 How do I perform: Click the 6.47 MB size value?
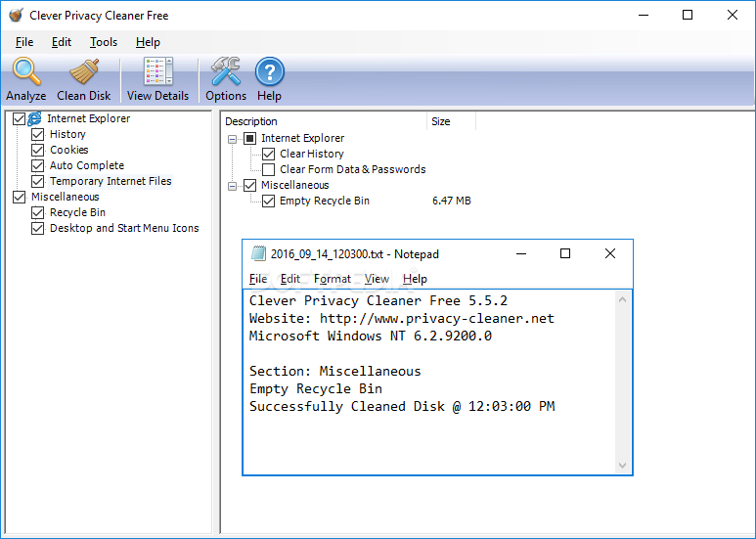(451, 202)
